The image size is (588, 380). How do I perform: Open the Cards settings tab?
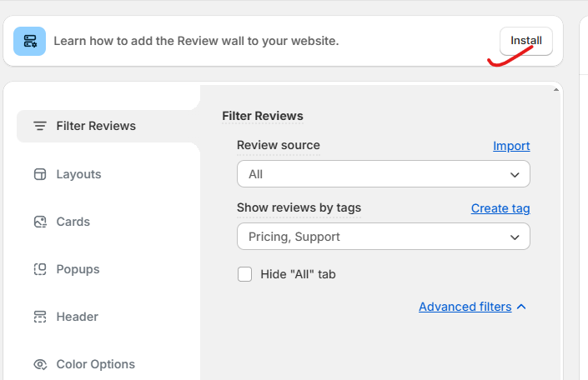(x=73, y=222)
